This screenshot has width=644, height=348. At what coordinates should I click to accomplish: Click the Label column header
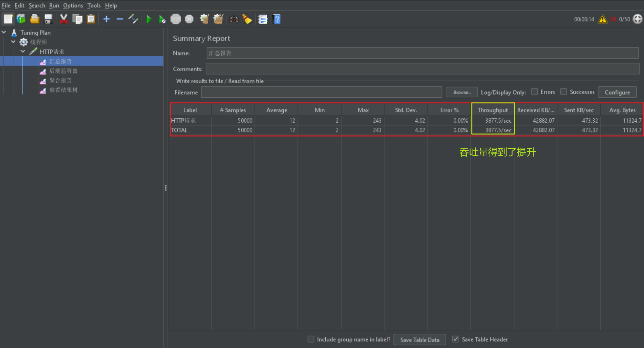click(x=190, y=110)
